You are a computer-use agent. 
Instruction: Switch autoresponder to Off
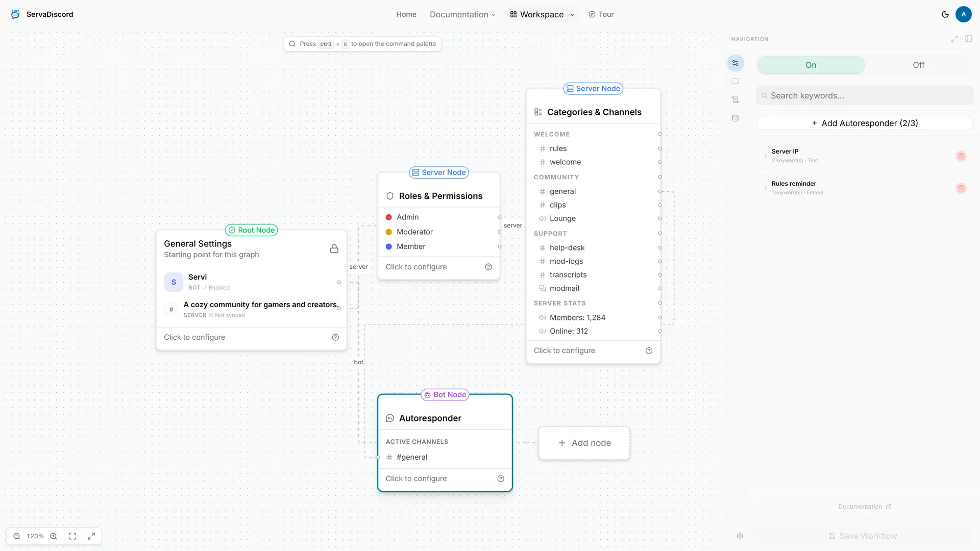coord(919,65)
